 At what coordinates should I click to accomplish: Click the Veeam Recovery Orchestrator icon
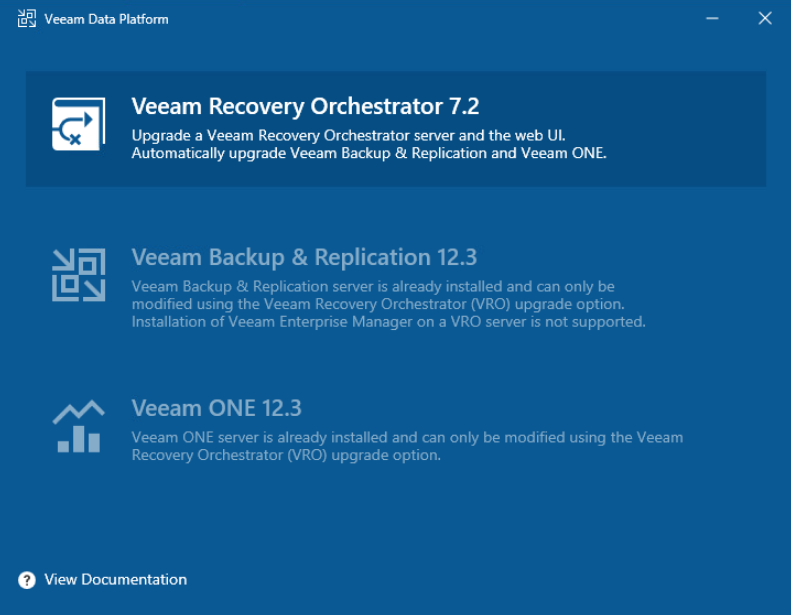[78, 124]
